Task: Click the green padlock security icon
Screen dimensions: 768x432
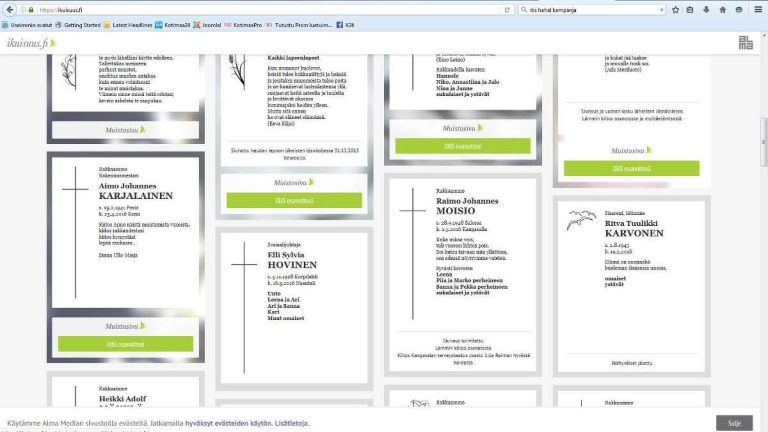Action: pyautogui.click(x=31, y=10)
